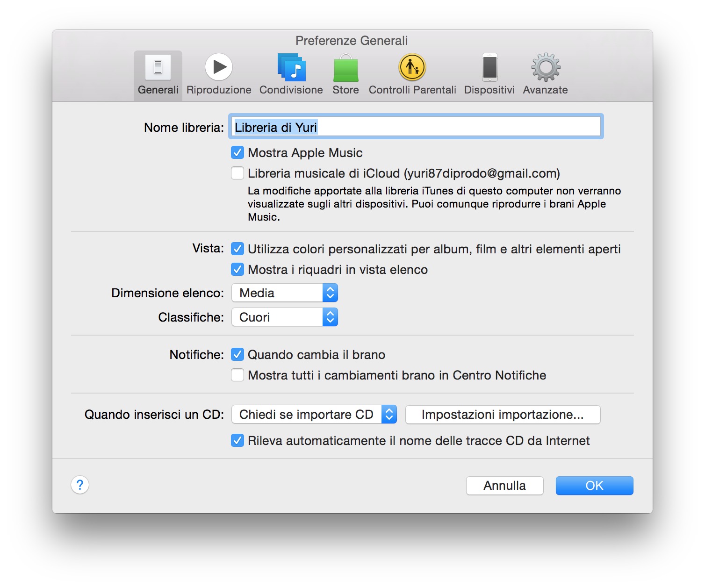Click the Impostazioni importazione button
Viewport: 705px width, 588px height.
(503, 415)
